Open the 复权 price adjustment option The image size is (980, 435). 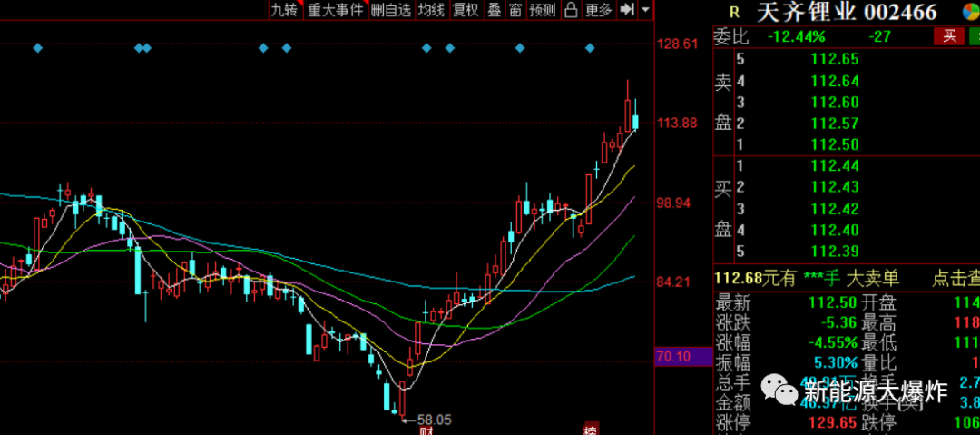pyautogui.click(x=465, y=9)
